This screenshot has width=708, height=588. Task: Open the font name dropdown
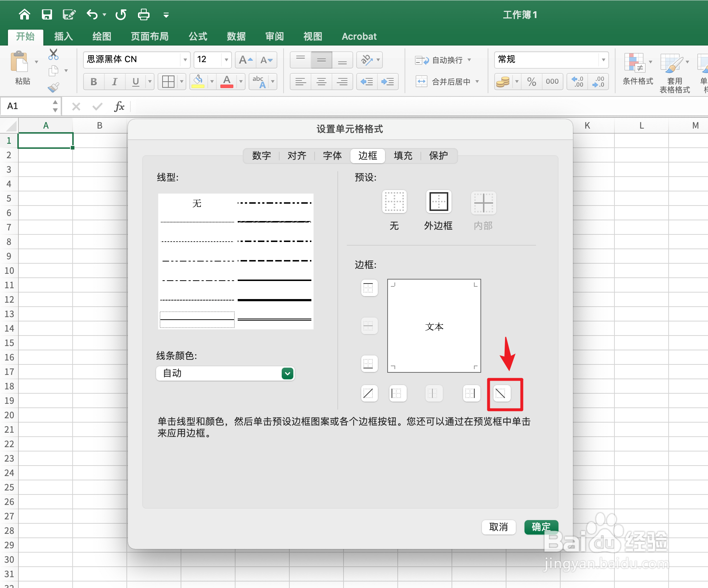coord(185,60)
